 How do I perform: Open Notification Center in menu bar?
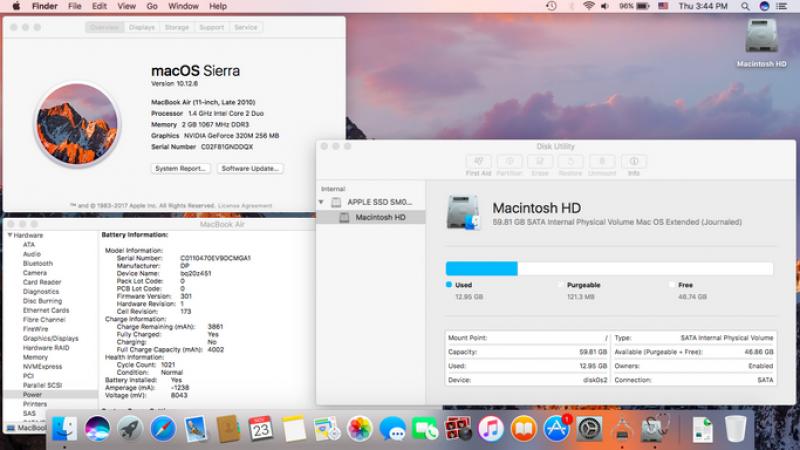[x=781, y=6]
